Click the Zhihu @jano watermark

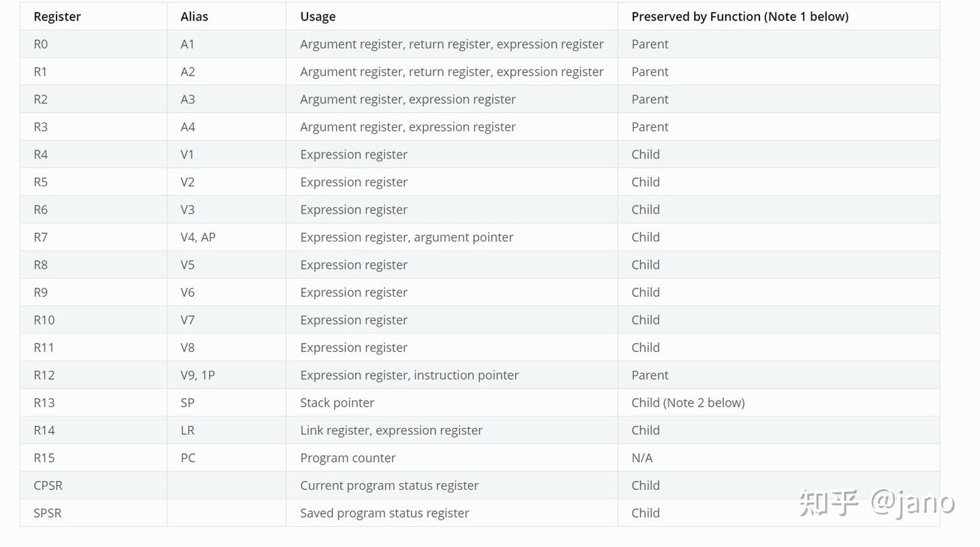[877, 503]
